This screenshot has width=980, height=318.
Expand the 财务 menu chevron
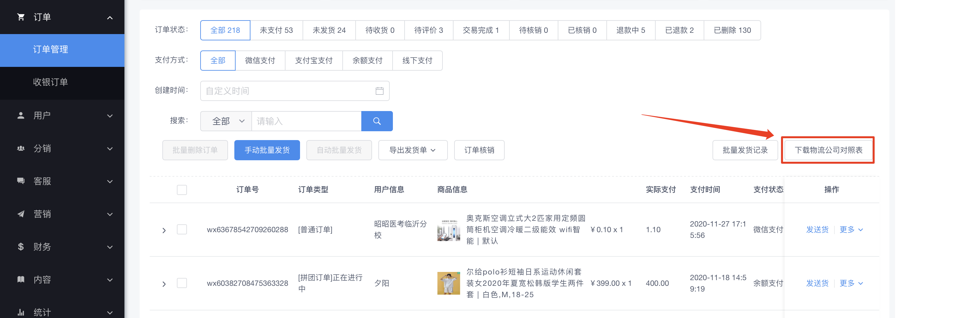coord(110,247)
